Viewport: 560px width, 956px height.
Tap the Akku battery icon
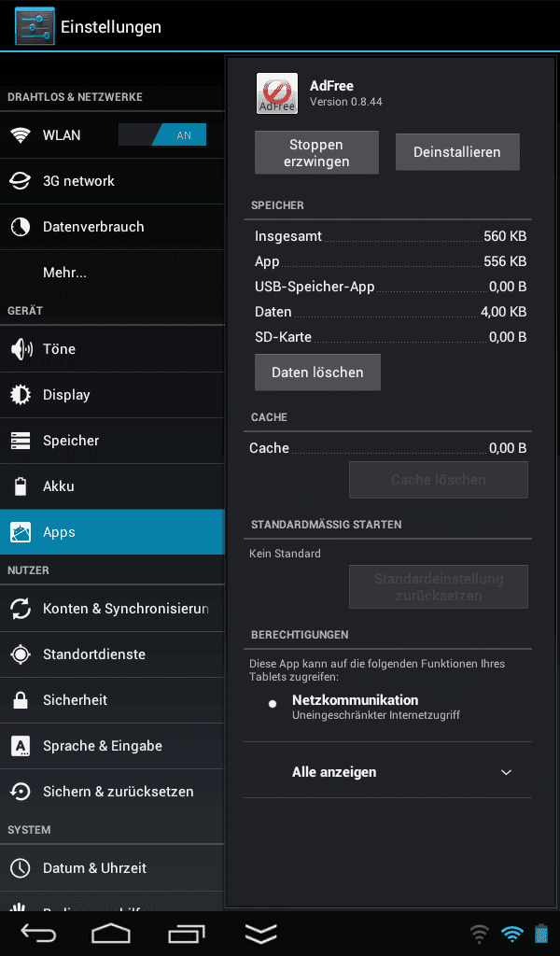pyautogui.click(x=21, y=485)
